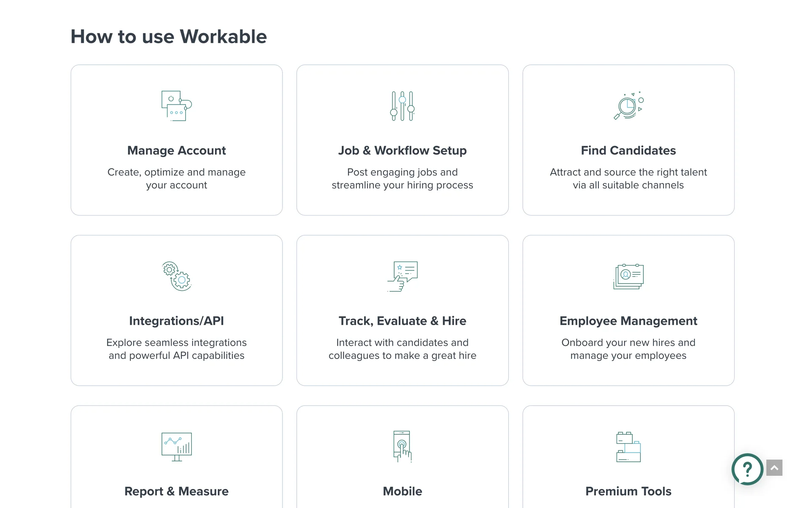Image resolution: width=812 pixels, height=508 pixels.
Task: Open the Job & Workflow Setup heading
Action: pos(402,150)
